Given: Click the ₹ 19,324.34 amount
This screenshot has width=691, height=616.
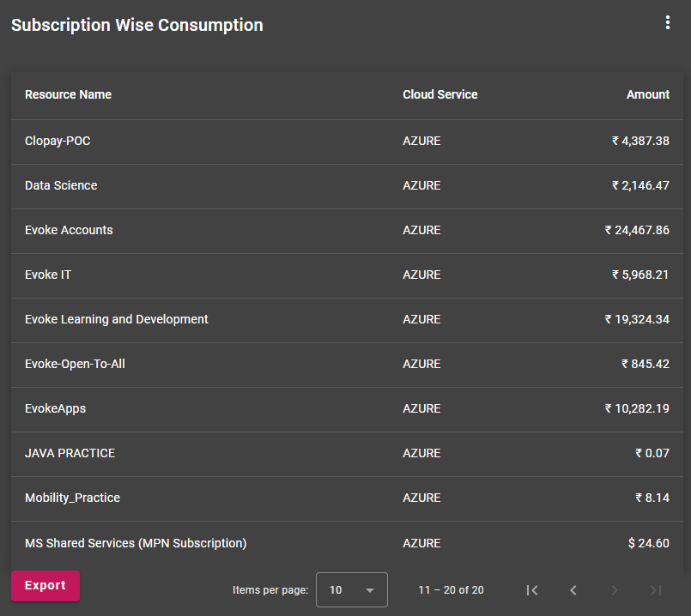Looking at the screenshot, I should 637,319.
